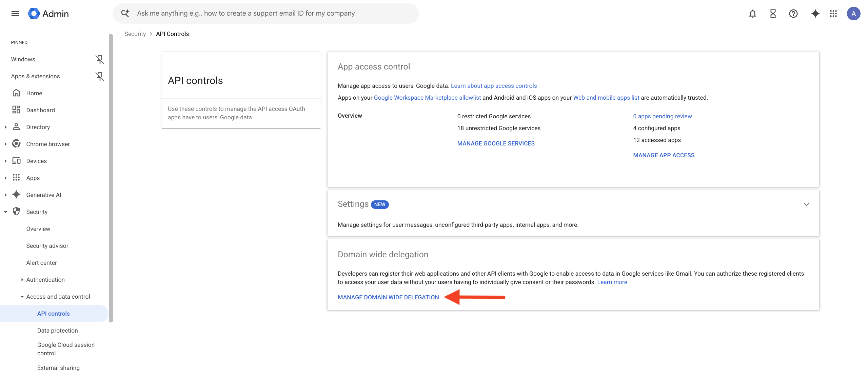Open the notifications bell
This screenshot has height=377, width=868.
pyautogui.click(x=753, y=14)
